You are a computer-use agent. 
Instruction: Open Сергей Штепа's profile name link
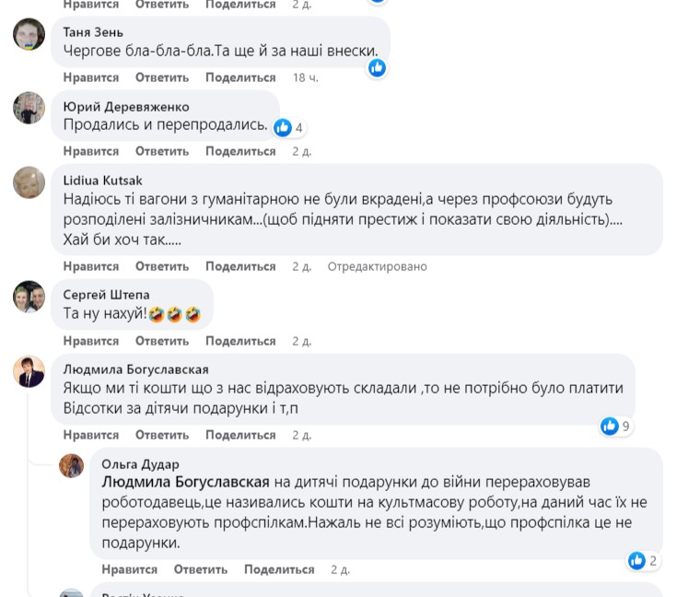click(106, 295)
